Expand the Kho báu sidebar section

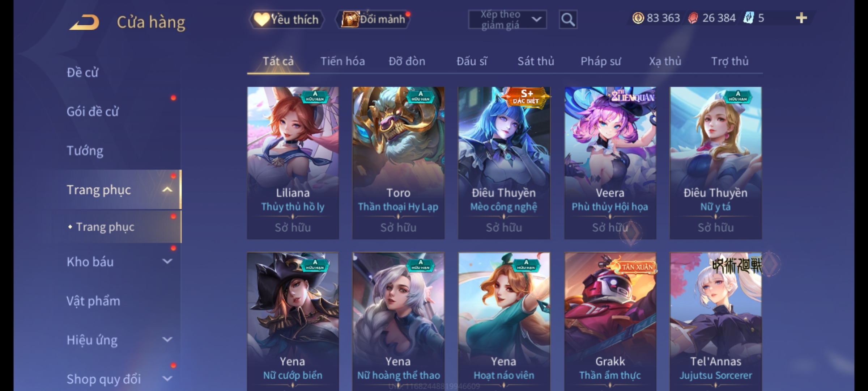coord(167,261)
